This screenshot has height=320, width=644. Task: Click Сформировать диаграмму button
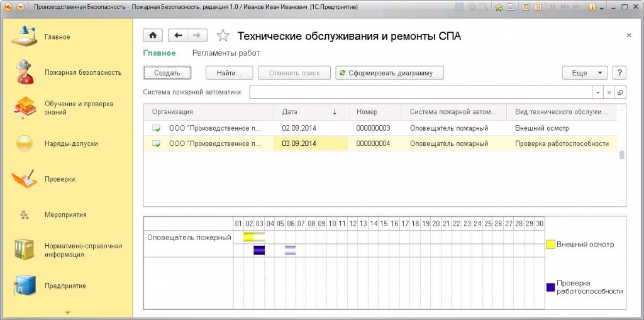[x=389, y=73]
